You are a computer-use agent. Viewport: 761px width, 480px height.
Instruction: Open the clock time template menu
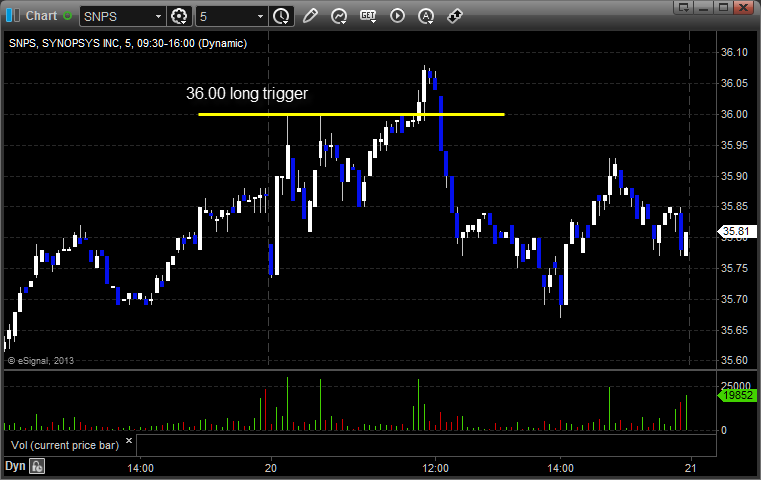(x=281, y=17)
